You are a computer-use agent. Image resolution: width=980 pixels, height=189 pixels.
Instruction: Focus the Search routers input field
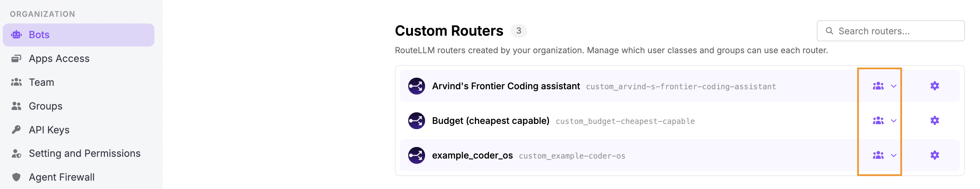890,31
